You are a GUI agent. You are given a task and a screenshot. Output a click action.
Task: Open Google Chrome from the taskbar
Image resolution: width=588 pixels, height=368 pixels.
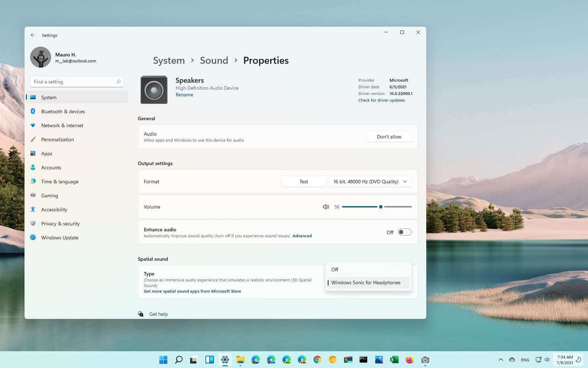point(317,360)
